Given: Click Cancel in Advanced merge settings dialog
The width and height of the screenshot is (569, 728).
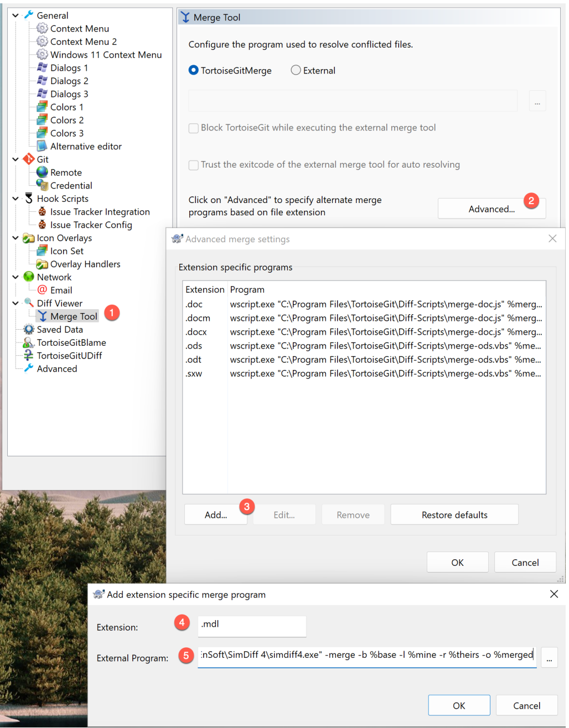Looking at the screenshot, I should point(525,563).
